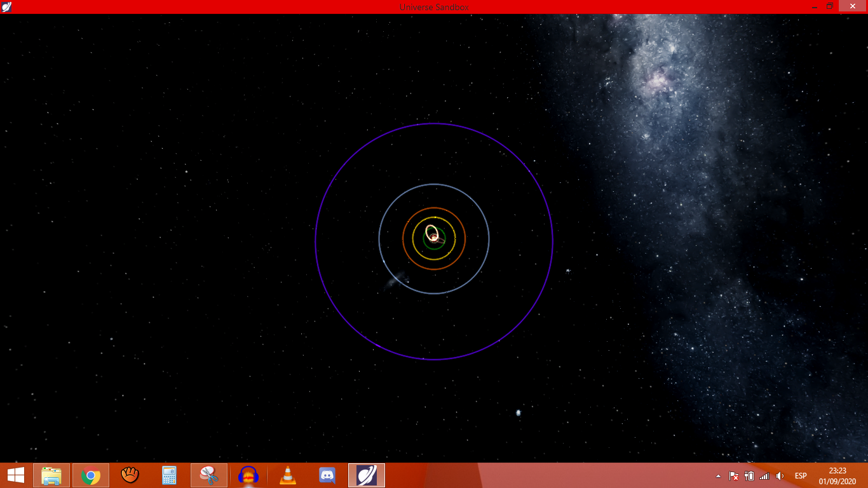
Task: Open the network signal tray icon
Action: [764, 476]
